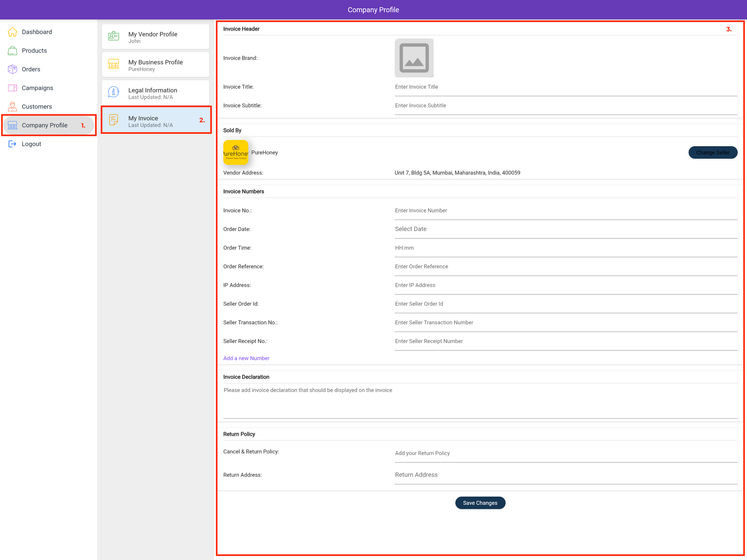Select the My Invoice tab
Image resolution: width=747 pixels, height=560 pixels.
click(156, 120)
